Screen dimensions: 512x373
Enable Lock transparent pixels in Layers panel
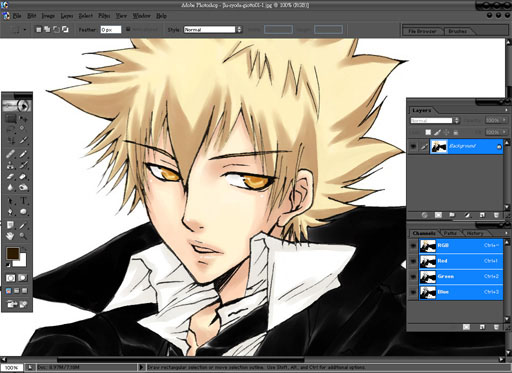coord(428,132)
